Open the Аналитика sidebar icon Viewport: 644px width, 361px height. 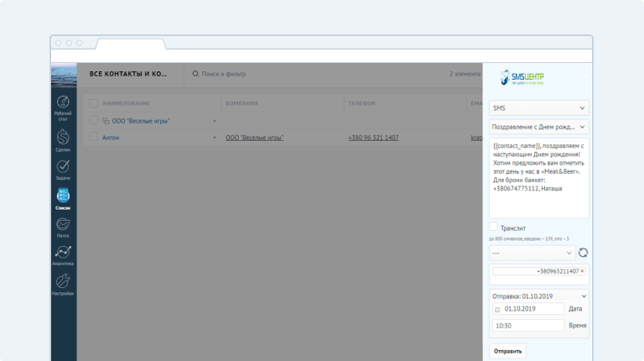63,254
